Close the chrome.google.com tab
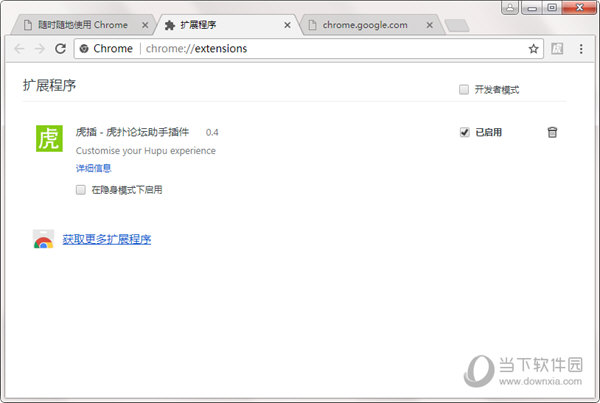Viewport: 600px width, 403px height. point(430,25)
